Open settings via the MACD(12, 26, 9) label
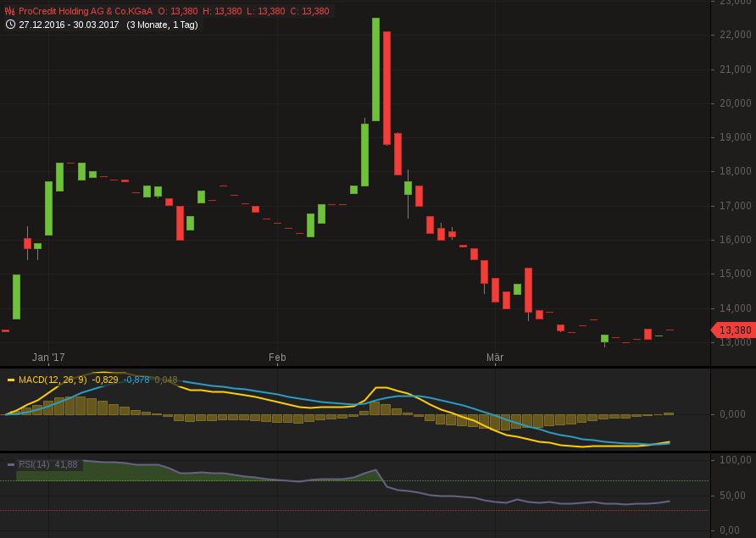Image resolution: width=756 pixels, height=538 pixels. pos(53,380)
